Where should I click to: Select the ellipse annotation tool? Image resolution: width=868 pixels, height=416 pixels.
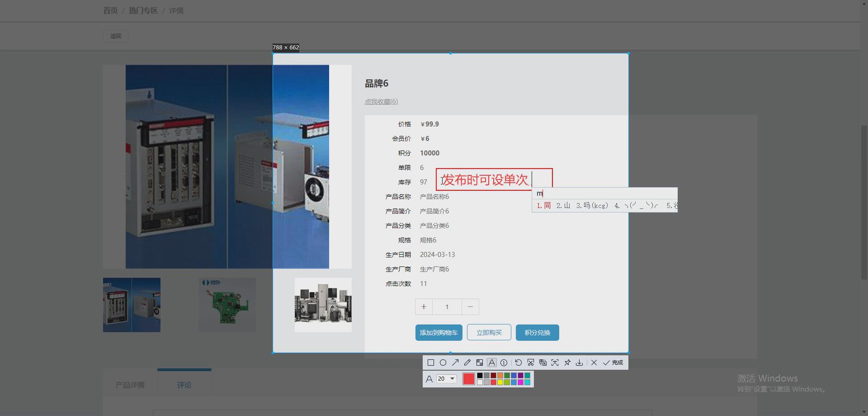[x=443, y=362]
